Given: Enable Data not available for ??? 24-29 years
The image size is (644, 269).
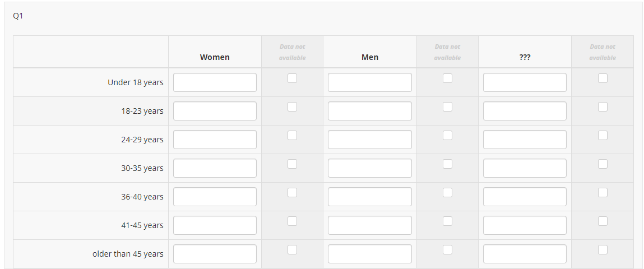Looking at the screenshot, I should (x=603, y=135).
